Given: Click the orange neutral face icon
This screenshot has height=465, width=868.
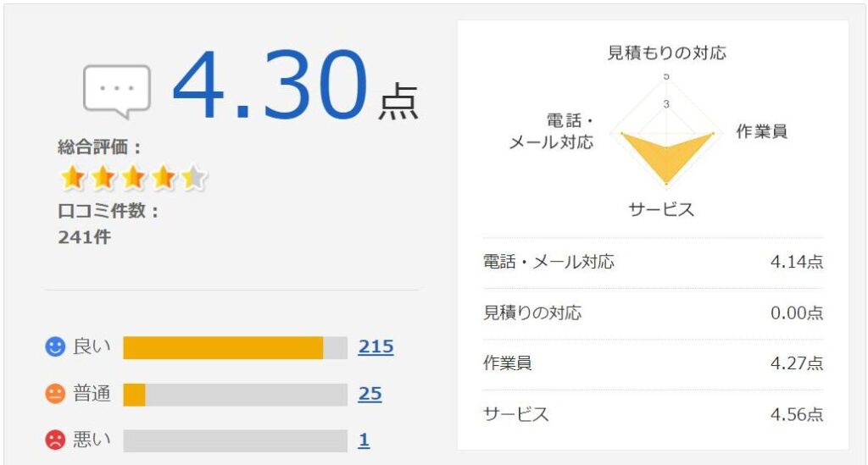Looking at the screenshot, I should pos(55,394).
